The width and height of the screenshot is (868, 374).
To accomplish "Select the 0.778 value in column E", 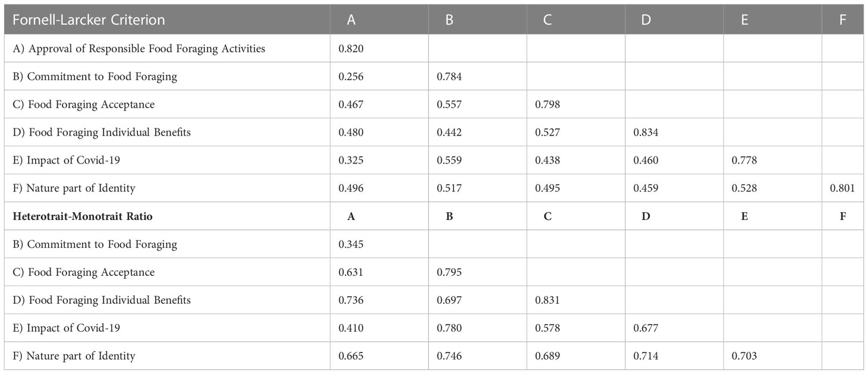I will (744, 161).
